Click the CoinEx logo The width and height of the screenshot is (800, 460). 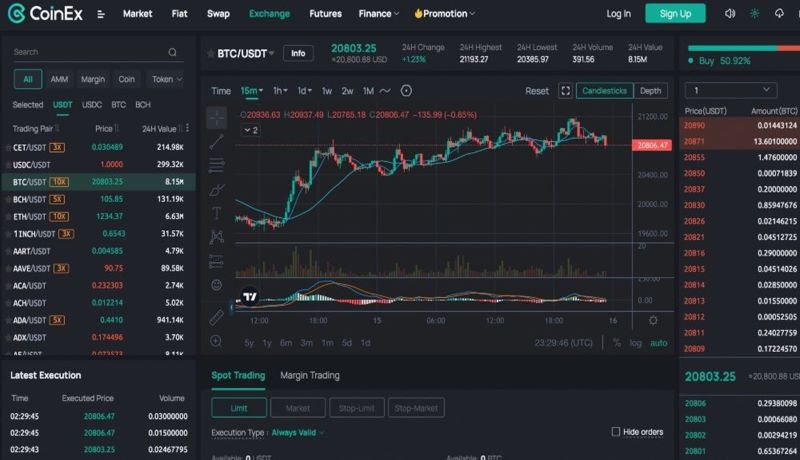click(45, 13)
